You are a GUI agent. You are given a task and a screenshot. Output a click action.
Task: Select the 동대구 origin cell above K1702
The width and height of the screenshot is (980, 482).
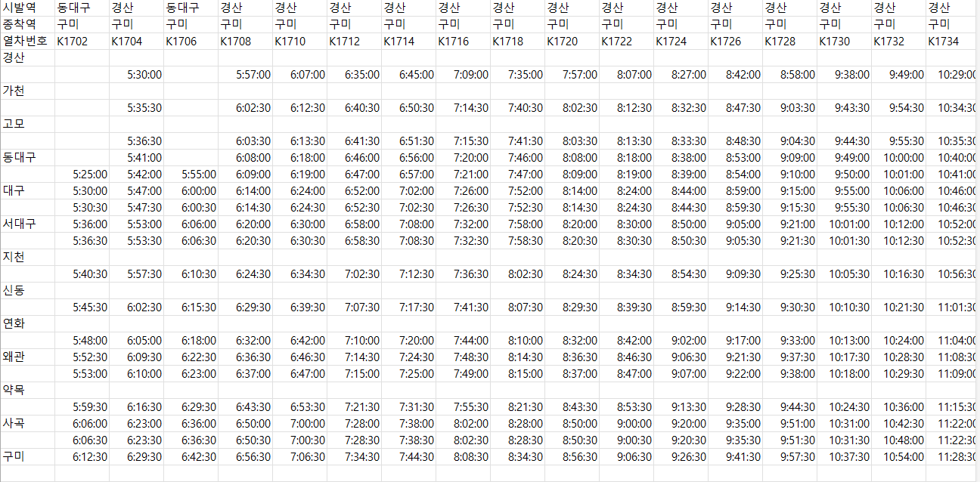[82, 8]
